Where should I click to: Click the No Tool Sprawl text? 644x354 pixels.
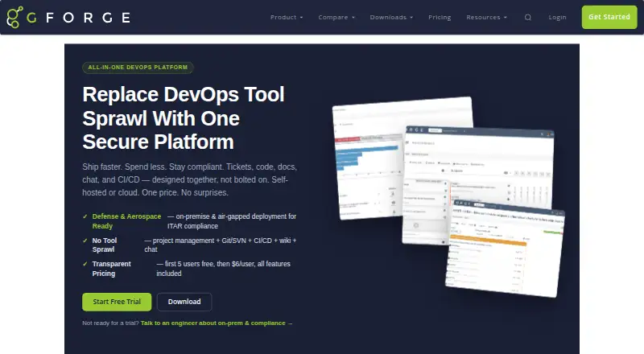(x=105, y=245)
